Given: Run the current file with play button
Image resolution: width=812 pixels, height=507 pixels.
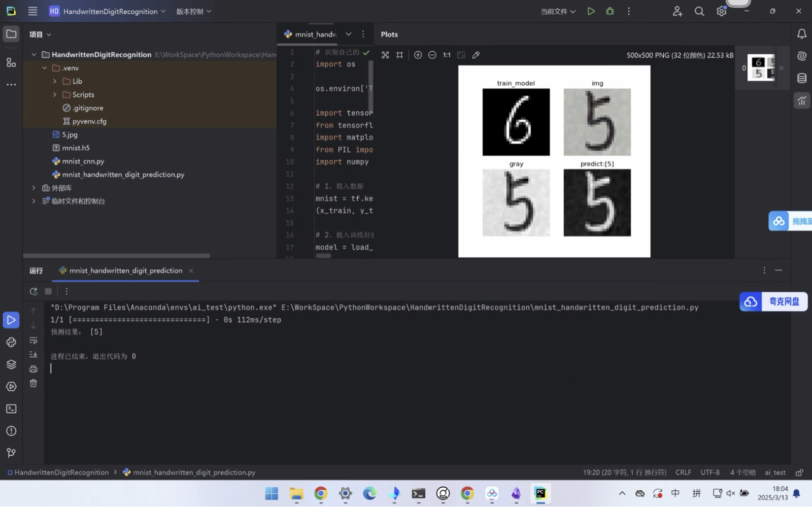Looking at the screenshot, I should (591, 11).
